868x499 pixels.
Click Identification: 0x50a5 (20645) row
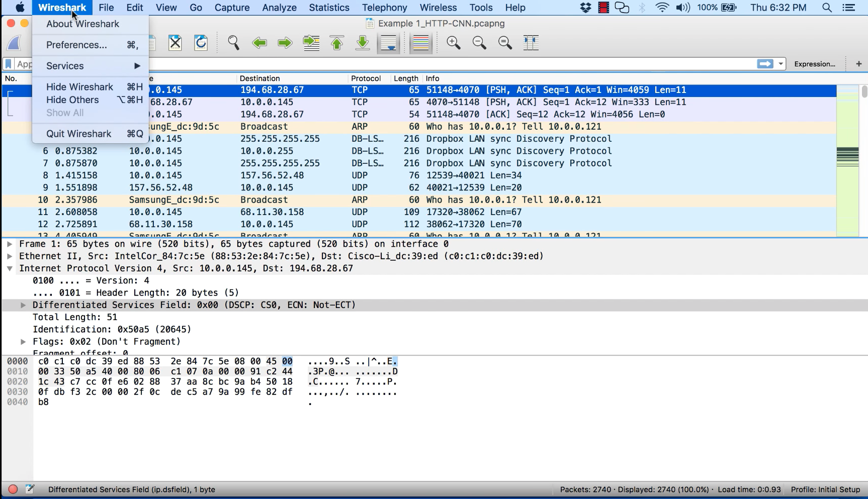pos(435,330)
